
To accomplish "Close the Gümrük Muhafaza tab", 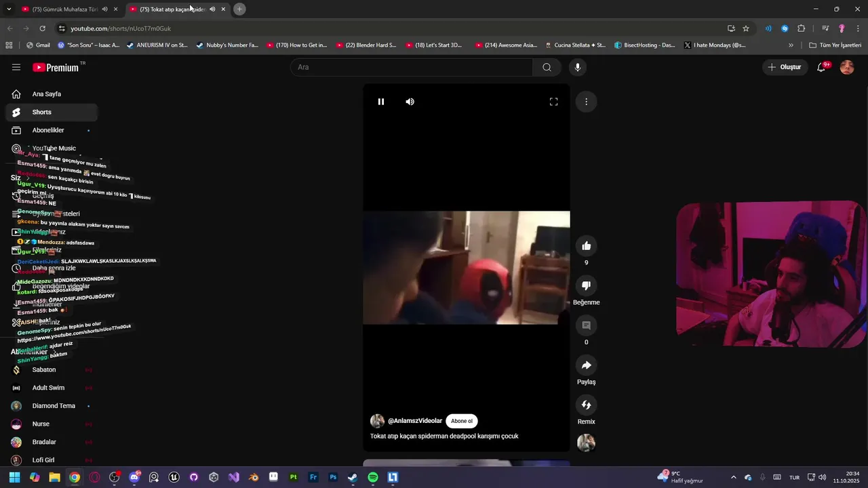I will (x=115, y=9).
